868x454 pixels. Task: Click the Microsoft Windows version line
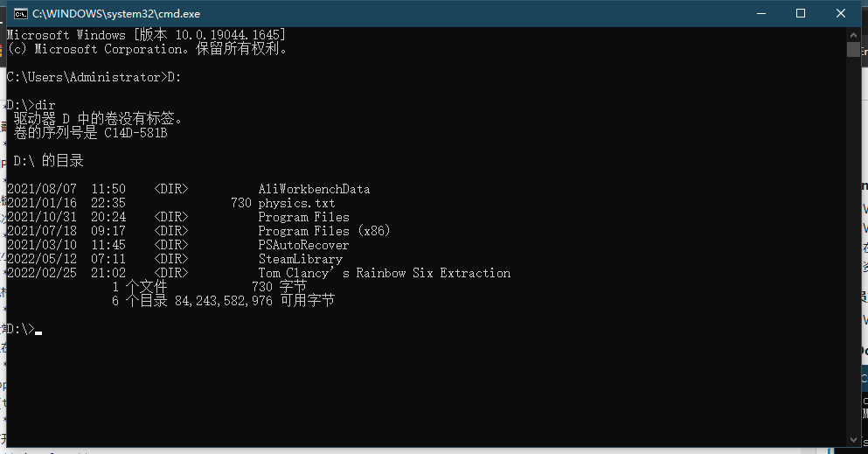(x=146, y=35)
